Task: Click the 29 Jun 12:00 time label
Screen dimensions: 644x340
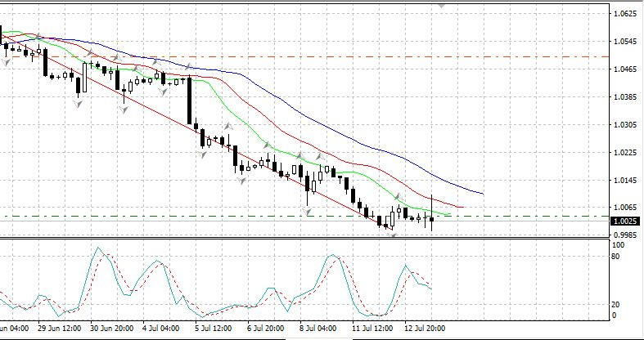Action: pyautogui.click(x=60, y=329)
